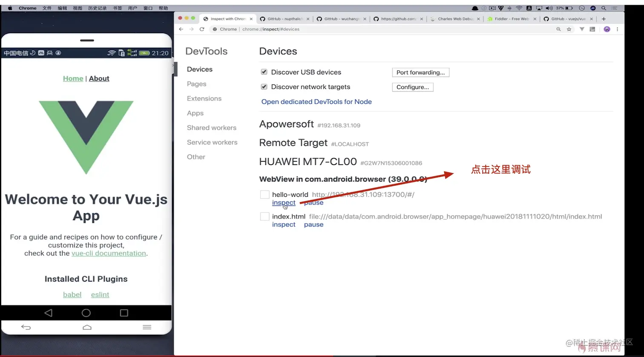Click the AirPlay display icon in menu bar
The width and height of the screenshot is (644, 357).
pyautogui.click(x=539, y=8)
